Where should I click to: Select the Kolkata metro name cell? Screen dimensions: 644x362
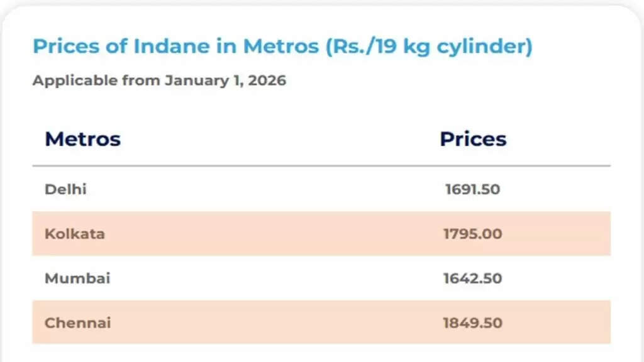(75, 234)
